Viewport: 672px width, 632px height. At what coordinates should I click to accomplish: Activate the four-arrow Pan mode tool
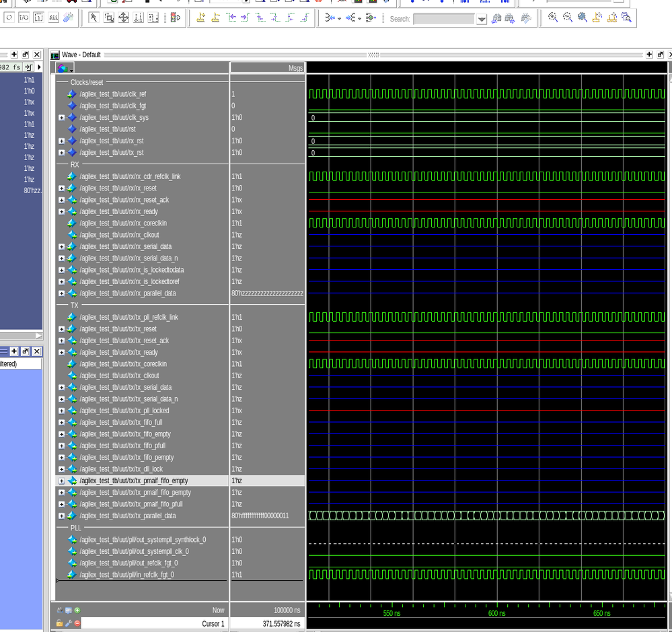[x=124, y=18]
